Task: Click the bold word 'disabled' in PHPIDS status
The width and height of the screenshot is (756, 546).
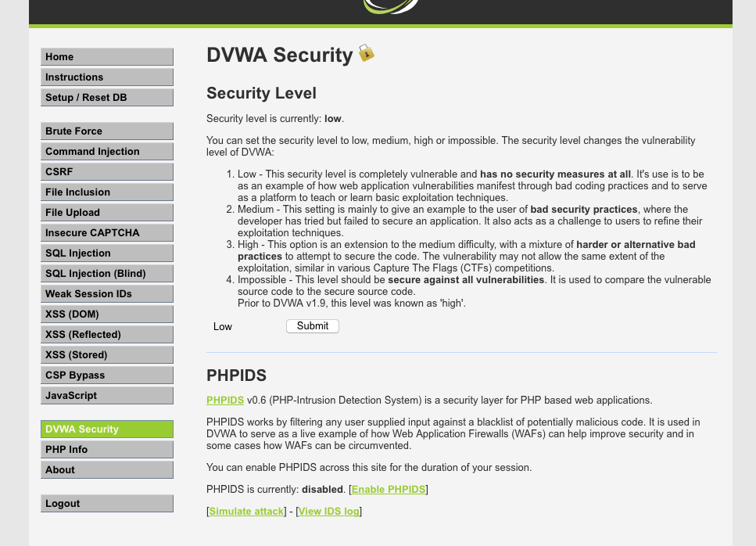Action: 323,489
